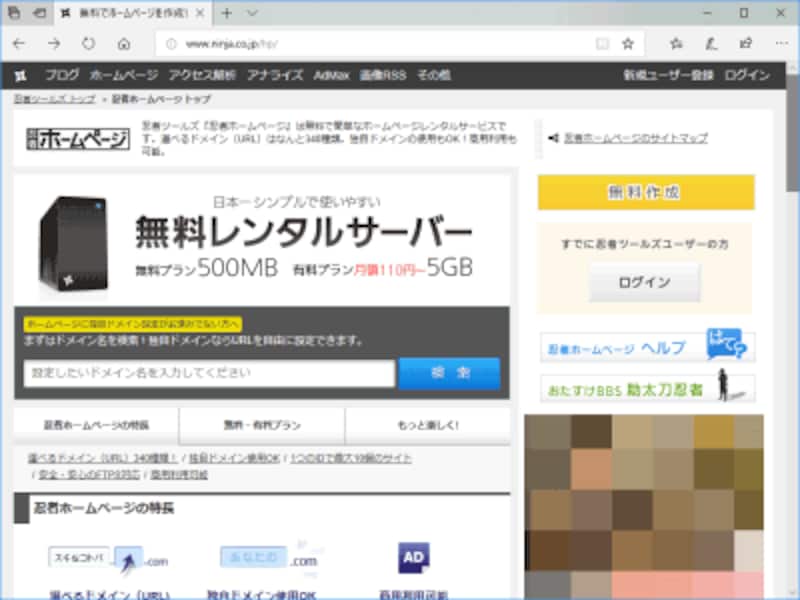
Task: Open the Favorites hub icon
Action: [x=676, y=44]
